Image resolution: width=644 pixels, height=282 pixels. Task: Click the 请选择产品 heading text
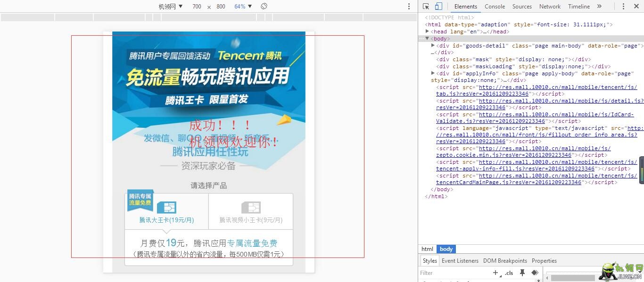208,185
